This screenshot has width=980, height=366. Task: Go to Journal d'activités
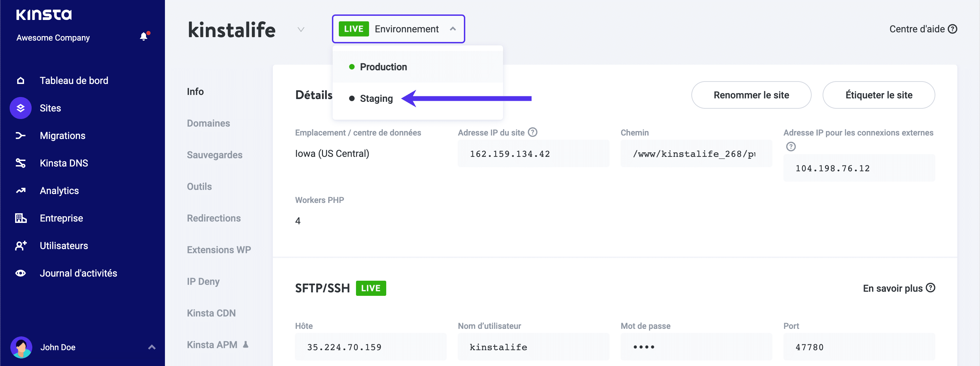(x=78, y=273)
